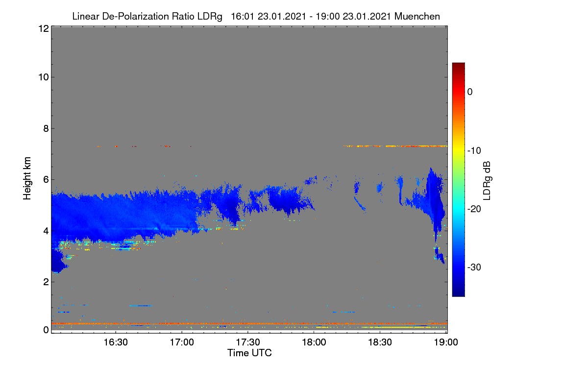This screenshot has width=588, height=392.
Task: Click the height 8 tick label
Action: [46, 128]
